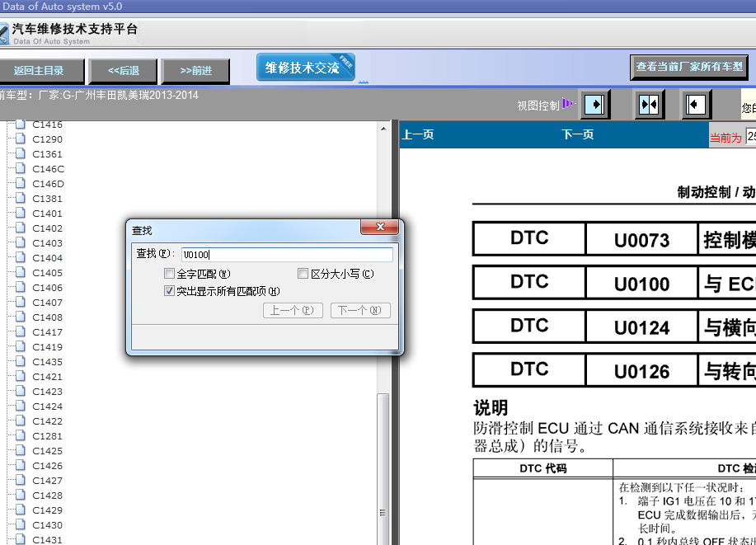Click the tree list scrollbar thumb
Viewport: 756px width, 545px height.
[383, 467]
